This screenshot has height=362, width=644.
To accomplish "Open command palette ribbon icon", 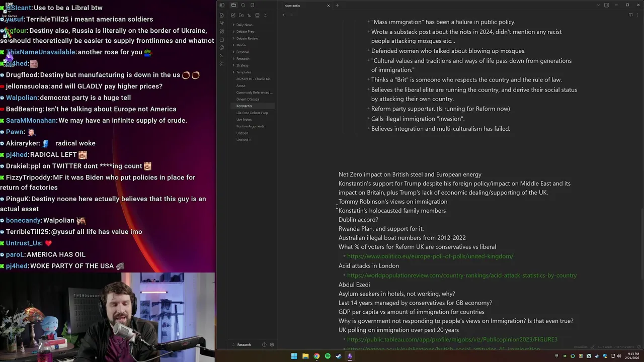I will (x=222, y=55).
